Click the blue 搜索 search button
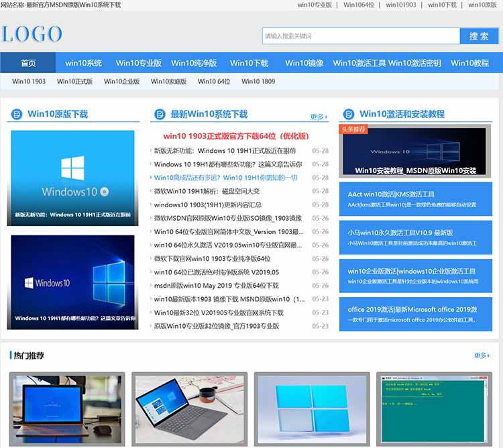 479,36
